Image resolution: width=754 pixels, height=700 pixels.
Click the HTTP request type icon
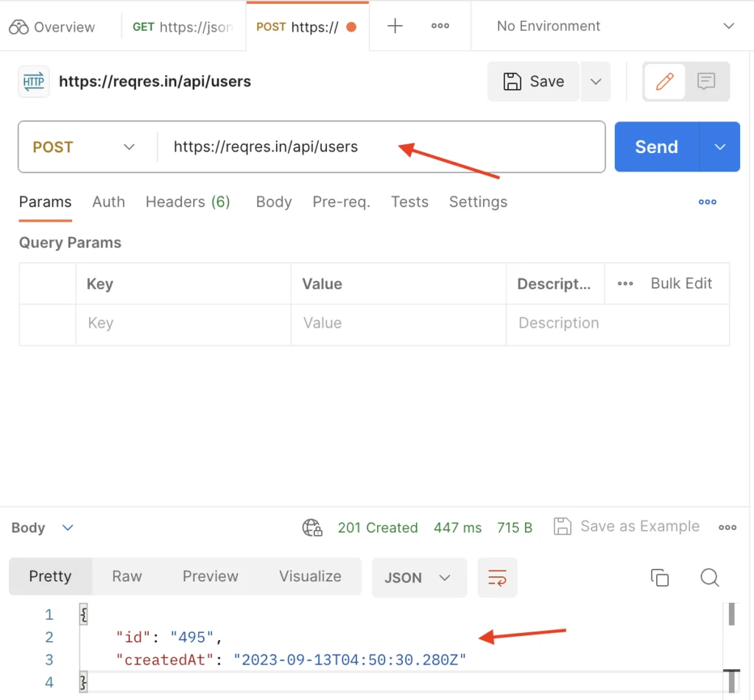click(34, 82)
